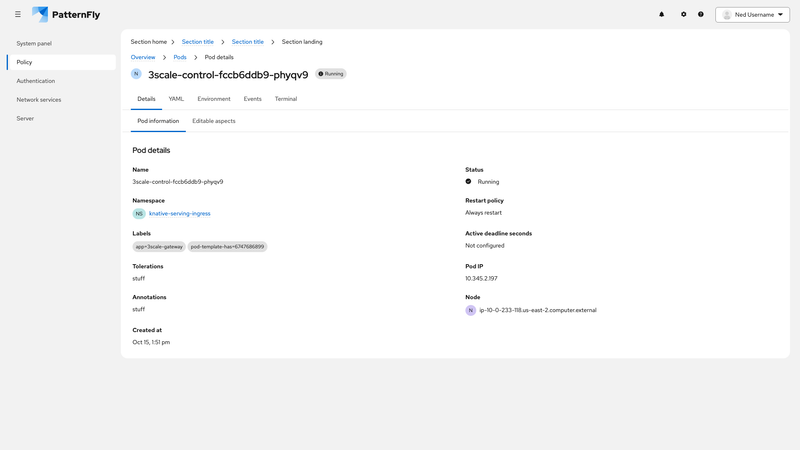Open knative-serving-ingress namespace link
Image resolution: width=800 pixels, height=450 pixels.
click(x=180, y=214)
